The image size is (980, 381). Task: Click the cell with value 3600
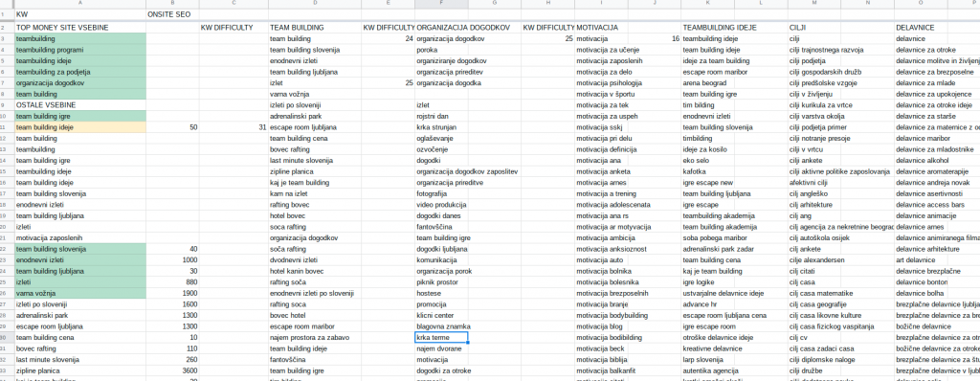tap(172, 371)
